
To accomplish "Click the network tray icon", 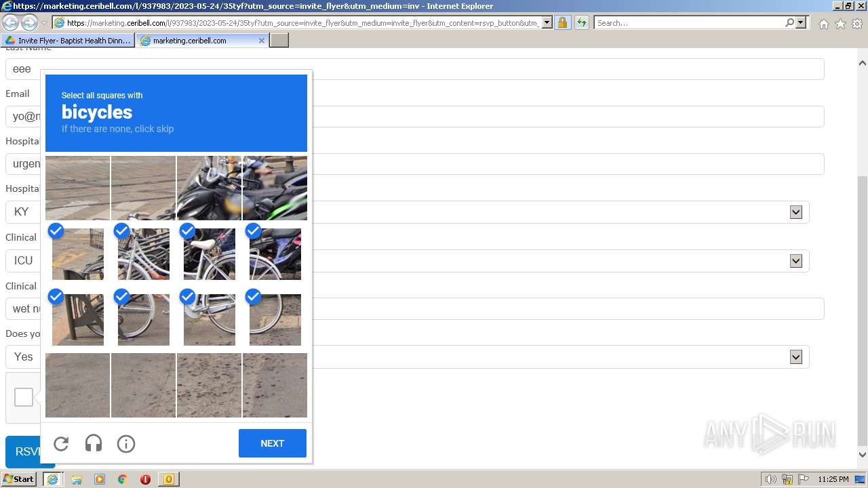I will tap(787, 479).
